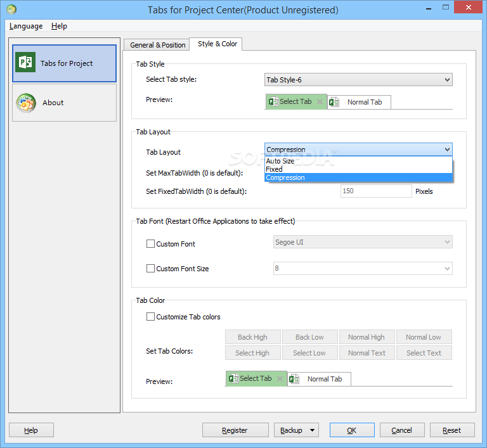Screen dimensions: 487x448
Task: Open the font size 8 dropdown
Action: point(363,268)
